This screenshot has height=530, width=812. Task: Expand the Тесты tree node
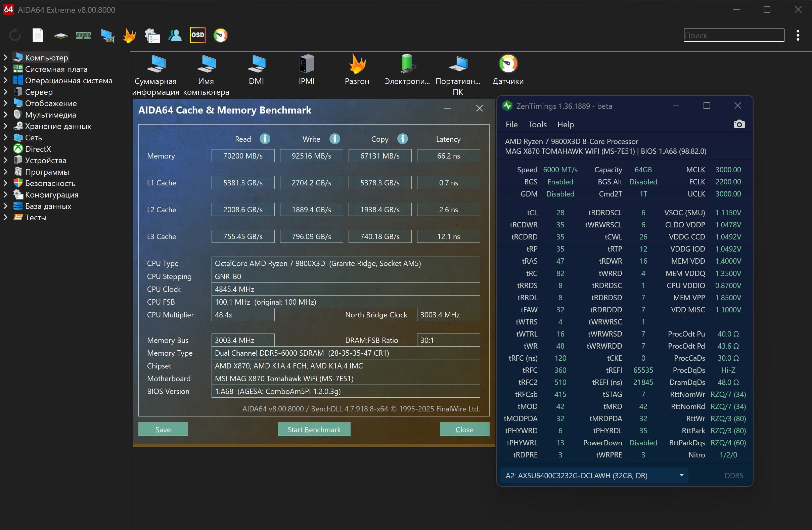click(5, 217)
